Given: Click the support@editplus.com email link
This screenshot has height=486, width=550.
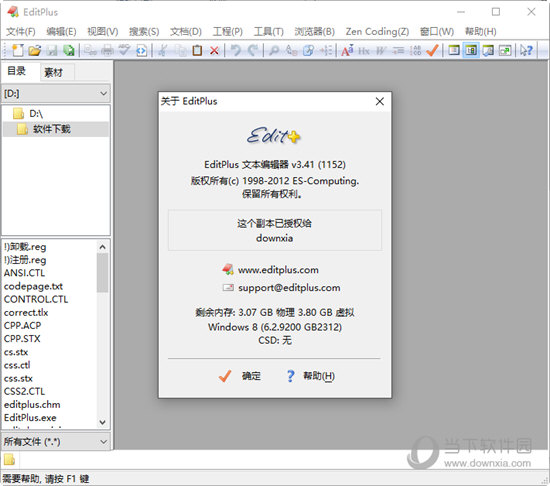Looking at the screenshot, I should [289, 288].
